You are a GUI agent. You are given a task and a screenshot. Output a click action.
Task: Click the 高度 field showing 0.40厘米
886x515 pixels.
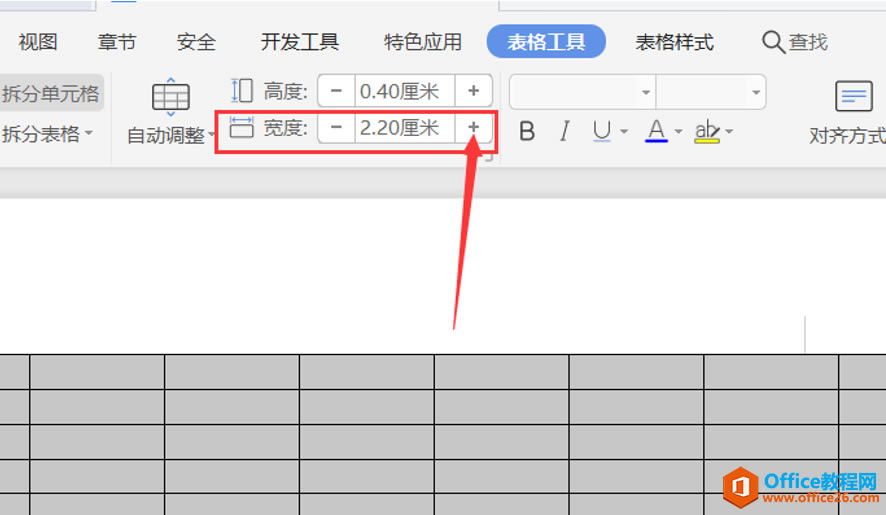(405, 90)
